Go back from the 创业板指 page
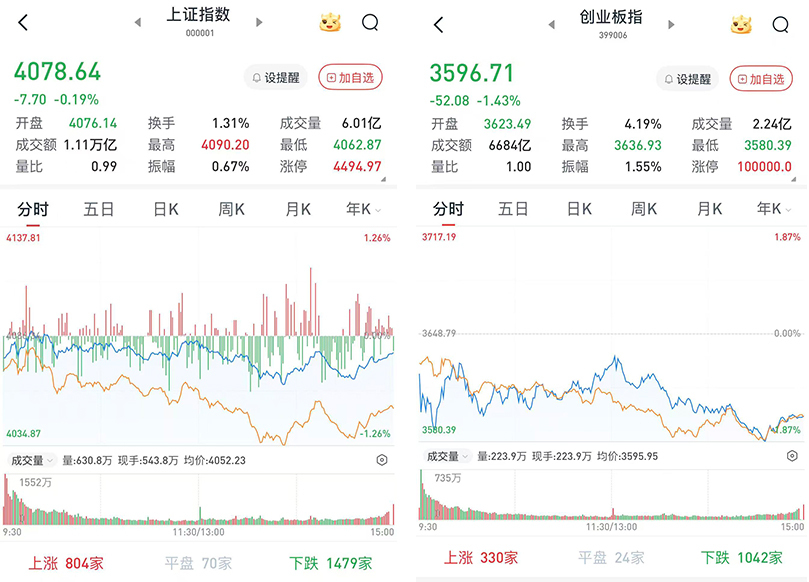The width and height of the screenshot is (809, 582). click(x=438, y=24)
